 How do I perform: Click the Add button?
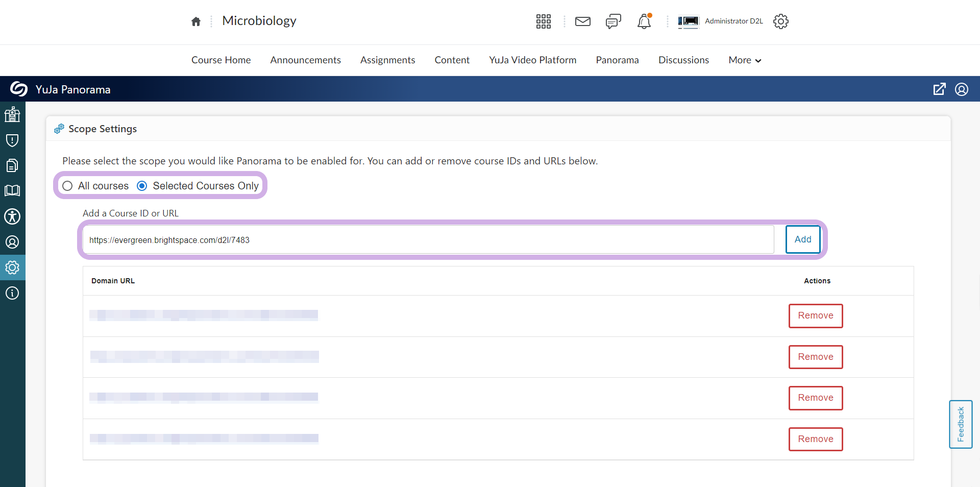[803, 239]
